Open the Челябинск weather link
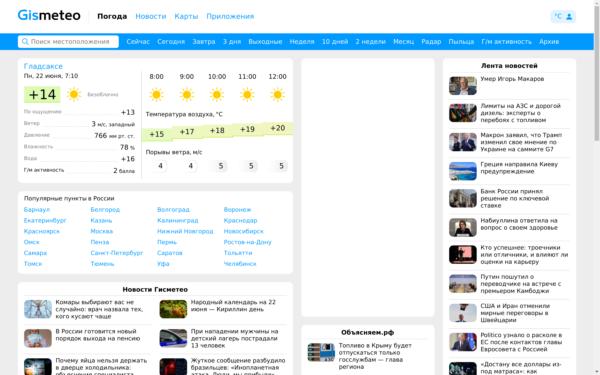Image resolution: width=600 pixels, height=375 pixels. pyautogui.click(x=240, y=264)
